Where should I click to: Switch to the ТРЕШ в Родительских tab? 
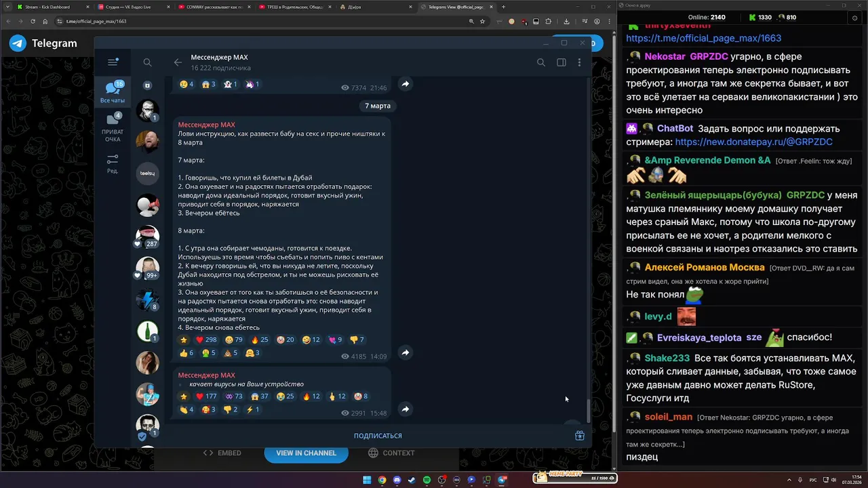click(294, 7)
